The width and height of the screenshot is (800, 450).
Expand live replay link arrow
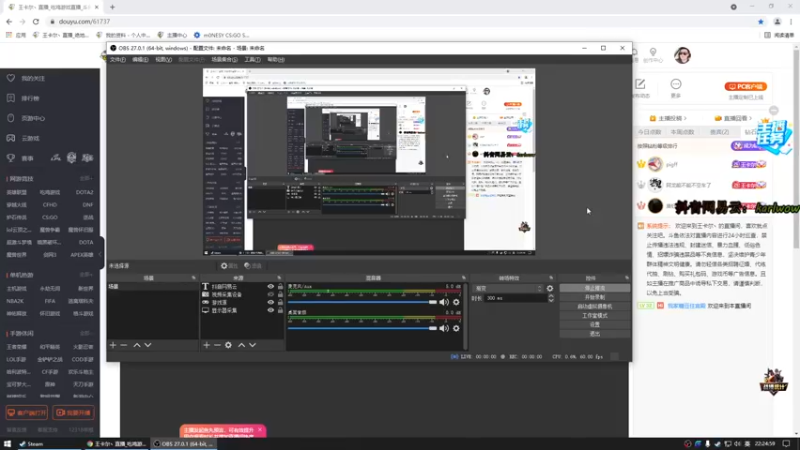pos(751,118)
